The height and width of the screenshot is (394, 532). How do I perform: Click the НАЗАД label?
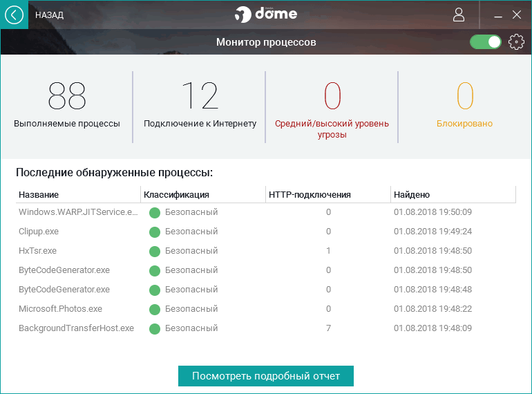click(x=50, y=15)
